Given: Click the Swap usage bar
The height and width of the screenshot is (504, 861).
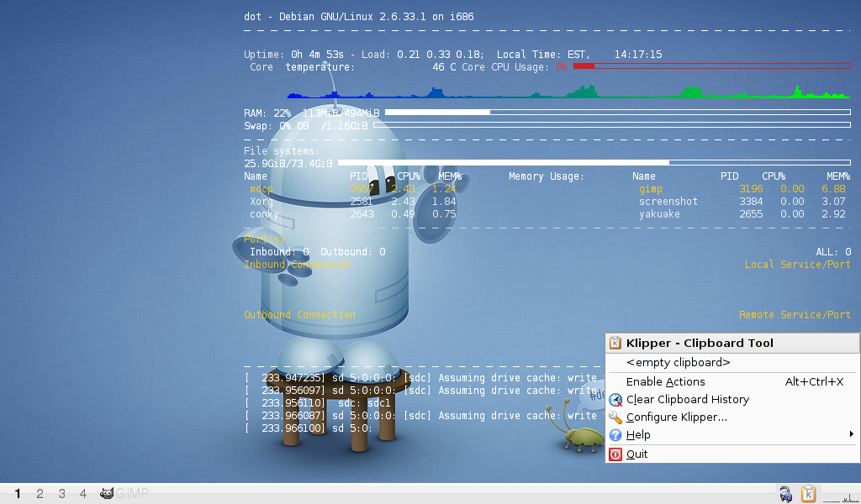Looking at the screenshot, I should [612, 124].
